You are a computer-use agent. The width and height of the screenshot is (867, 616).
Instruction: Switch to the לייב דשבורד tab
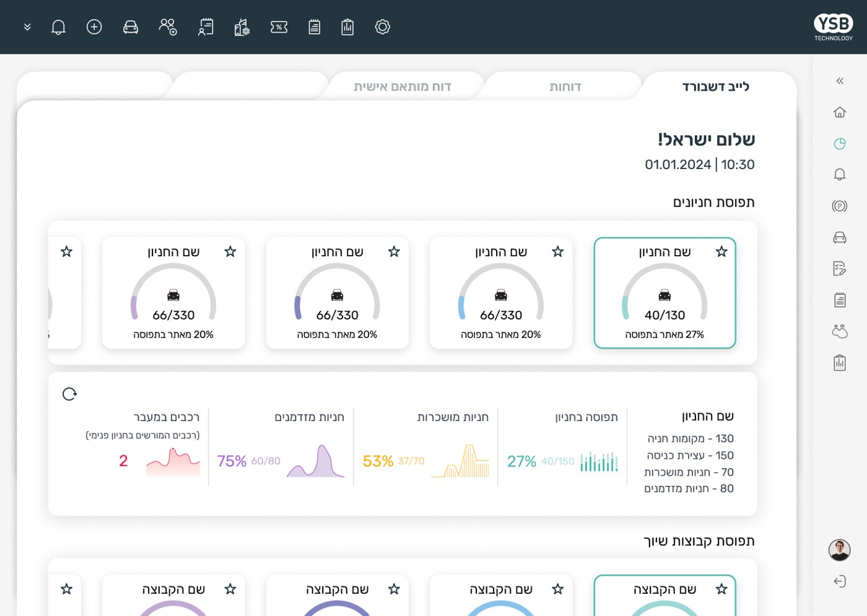pyautogui.click(x=716, y=87)
